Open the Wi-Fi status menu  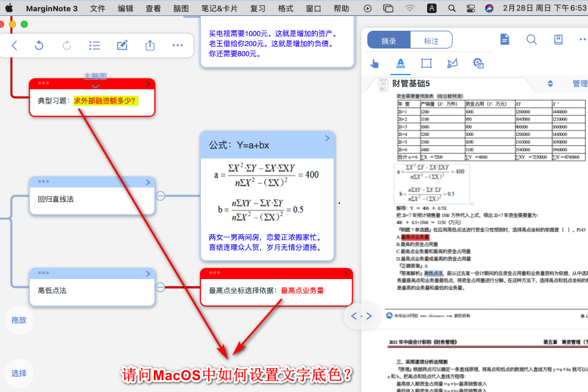click(x=410, y=8)
